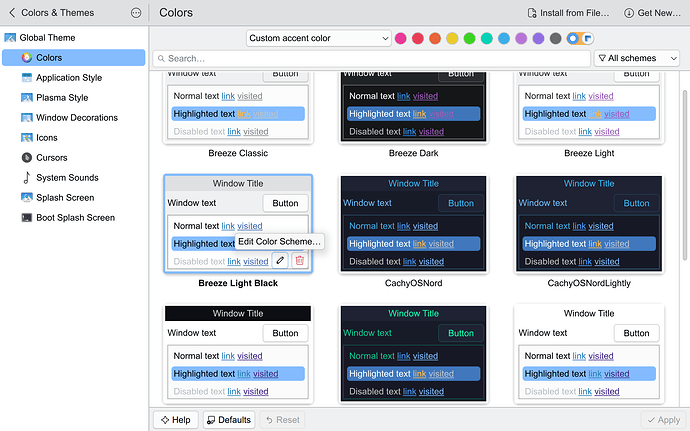Focus the Search color schemes field
Viewport: 690px width, 431px height.
(371, 59)
